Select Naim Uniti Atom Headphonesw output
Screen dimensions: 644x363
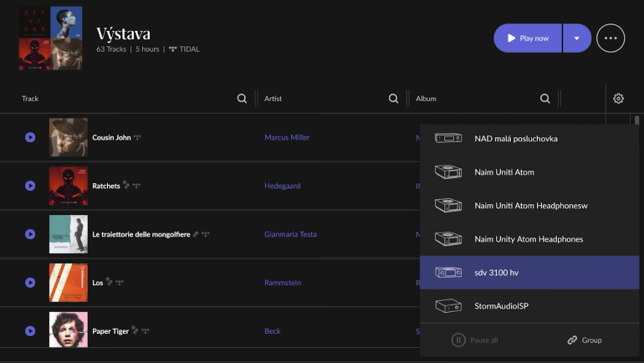(x=529, y=206)
